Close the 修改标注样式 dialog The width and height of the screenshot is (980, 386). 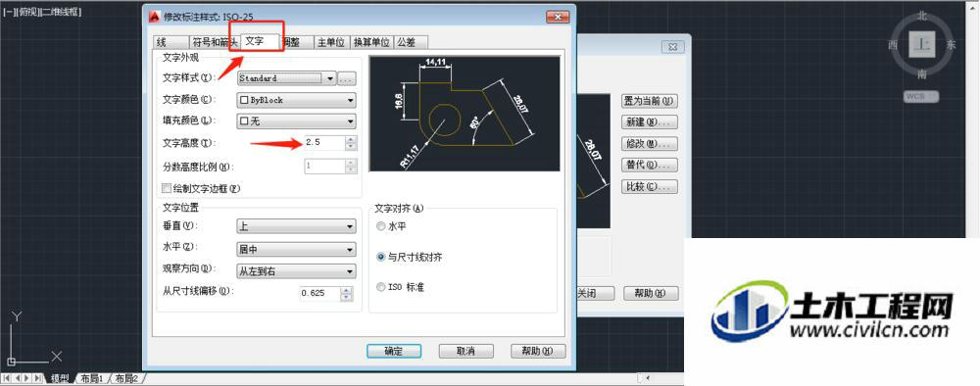[x=557, y=17]
